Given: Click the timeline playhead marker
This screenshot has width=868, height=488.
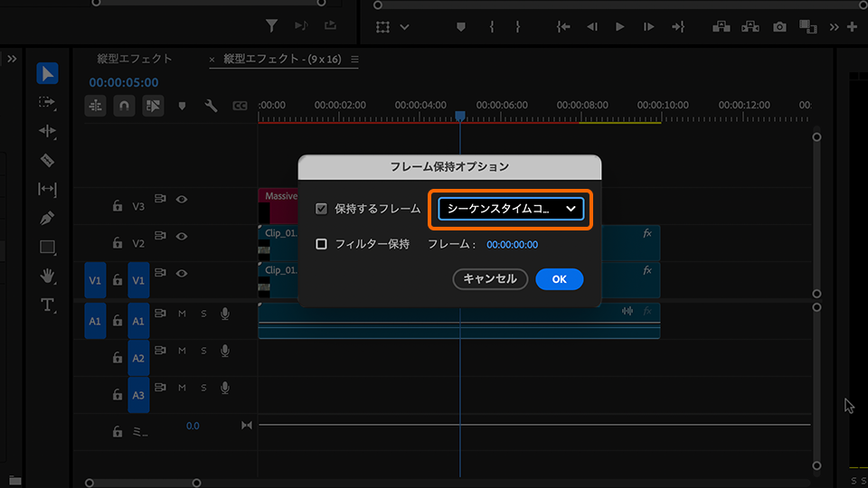Looking at the screenshot, I should pos(460,117).
